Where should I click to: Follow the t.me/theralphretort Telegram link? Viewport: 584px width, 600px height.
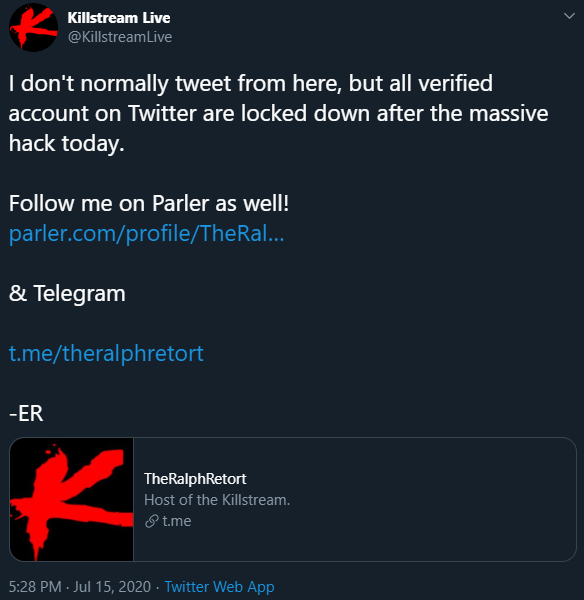tap(106, 353)
